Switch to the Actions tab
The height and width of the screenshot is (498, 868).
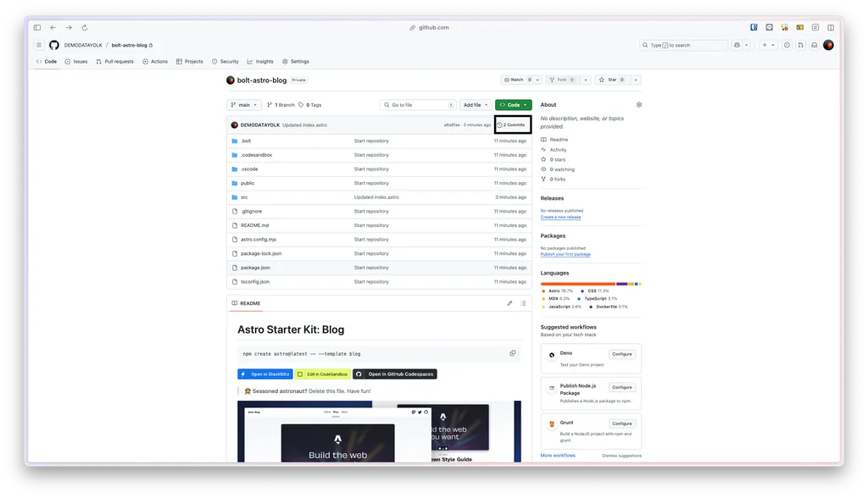tap(155, 62)
